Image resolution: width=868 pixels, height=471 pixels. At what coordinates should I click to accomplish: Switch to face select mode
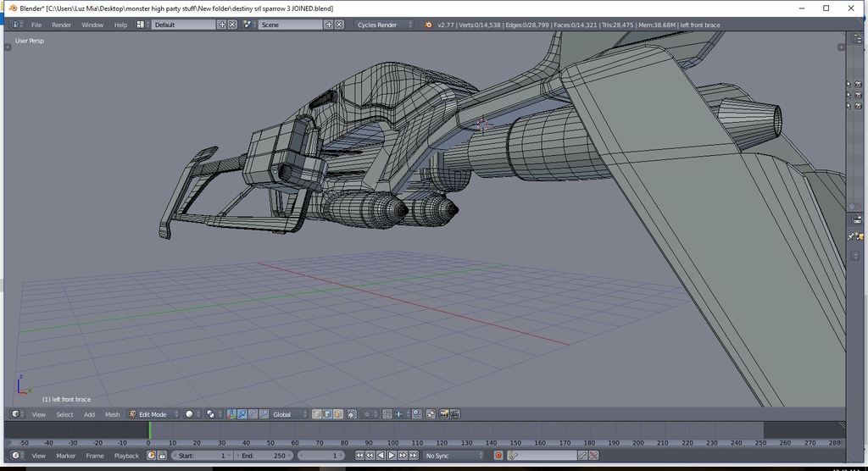[338, 414]
